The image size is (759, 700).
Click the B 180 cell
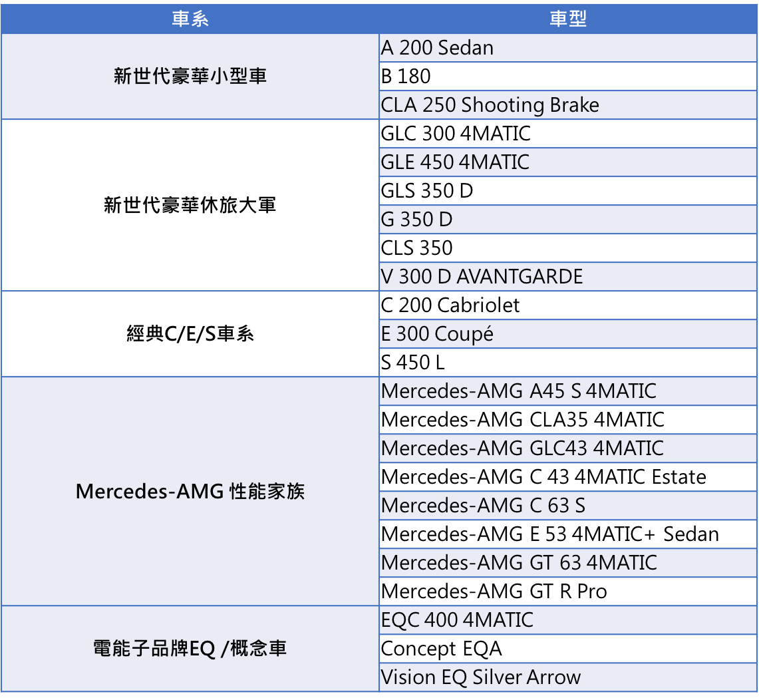coord(568,76)
